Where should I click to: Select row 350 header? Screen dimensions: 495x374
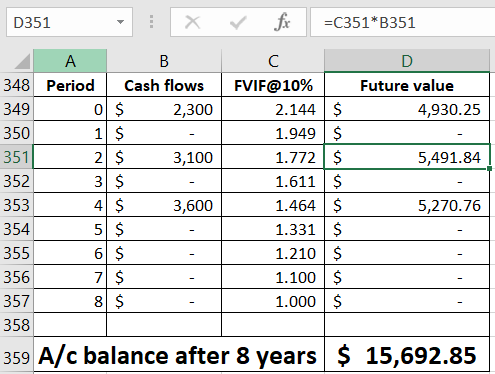(16, 133)
